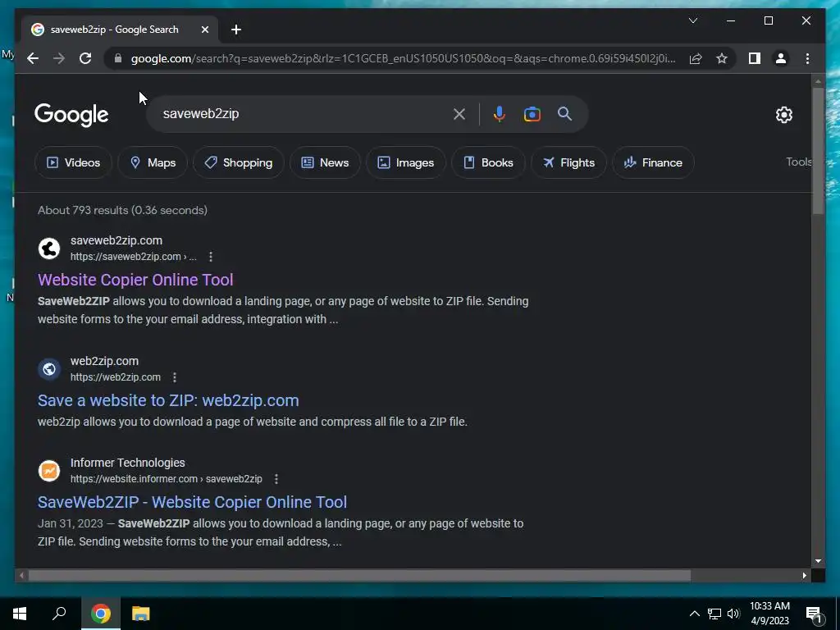Click the magnifier search button

coord(564,113)
